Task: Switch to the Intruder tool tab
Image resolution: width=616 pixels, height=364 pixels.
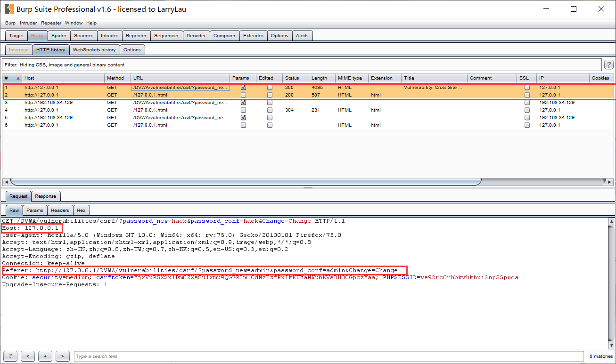Action: (109, 36)
